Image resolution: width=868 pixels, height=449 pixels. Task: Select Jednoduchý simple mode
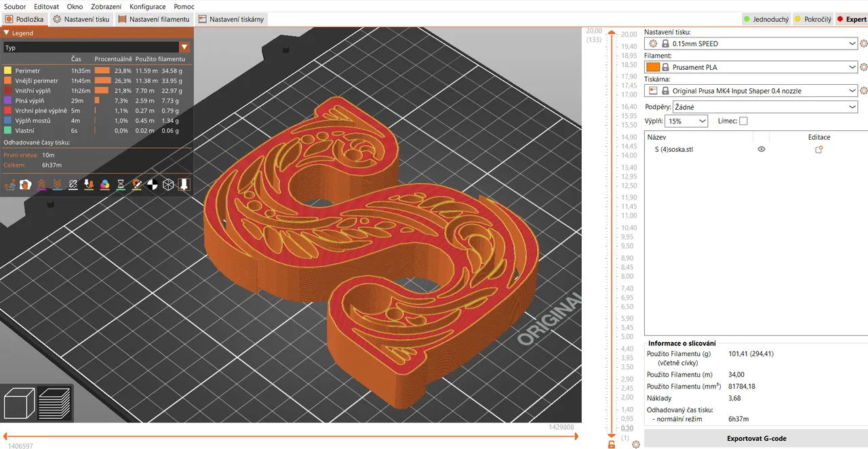click(x=766, y=19)
